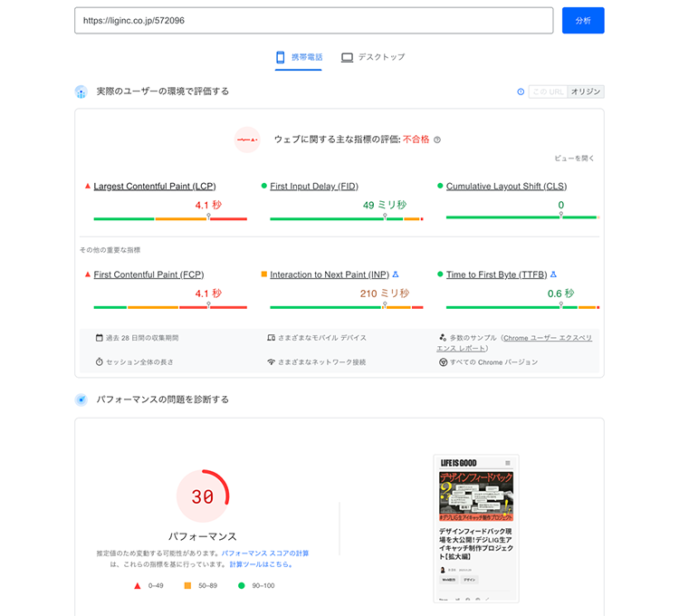Click the red triangle 0–49 legend icon
The height and width of the screenshot is (616, 679).
(x=138, y=586)
